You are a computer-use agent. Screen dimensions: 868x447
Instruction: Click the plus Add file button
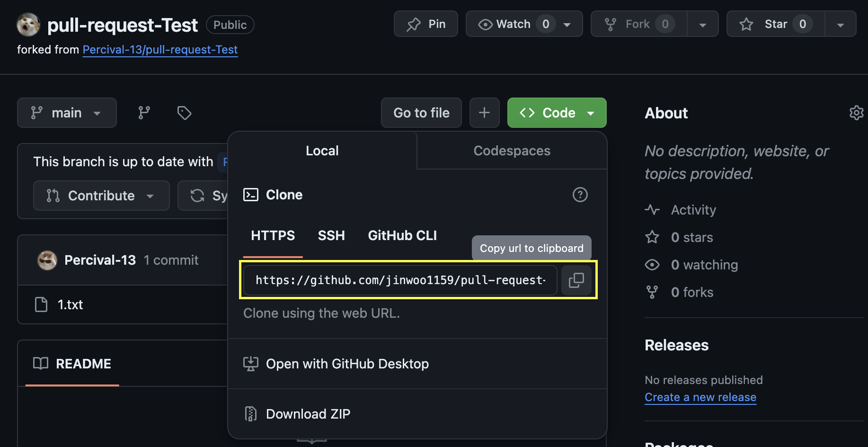coord(484,113)
